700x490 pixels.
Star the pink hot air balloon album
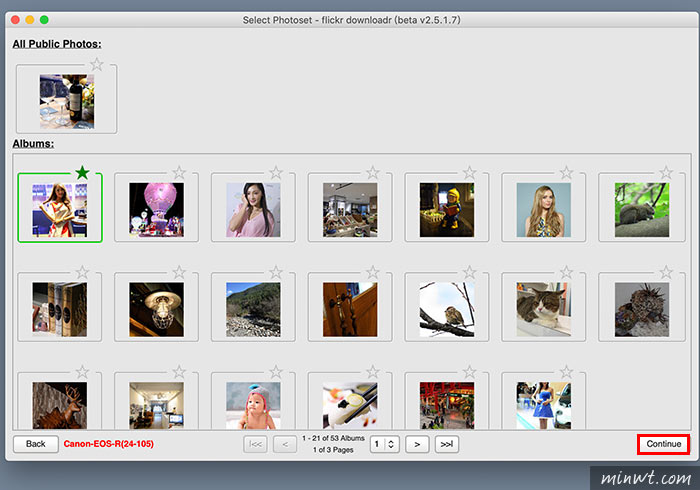[x=179, y=172]
